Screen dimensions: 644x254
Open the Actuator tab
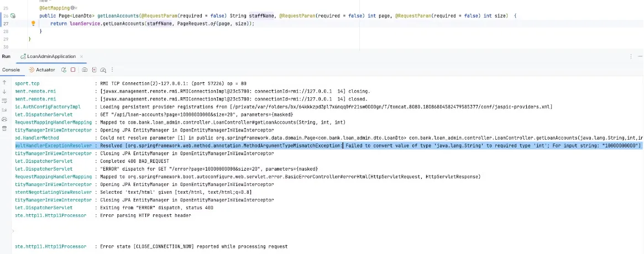[42, 70]
